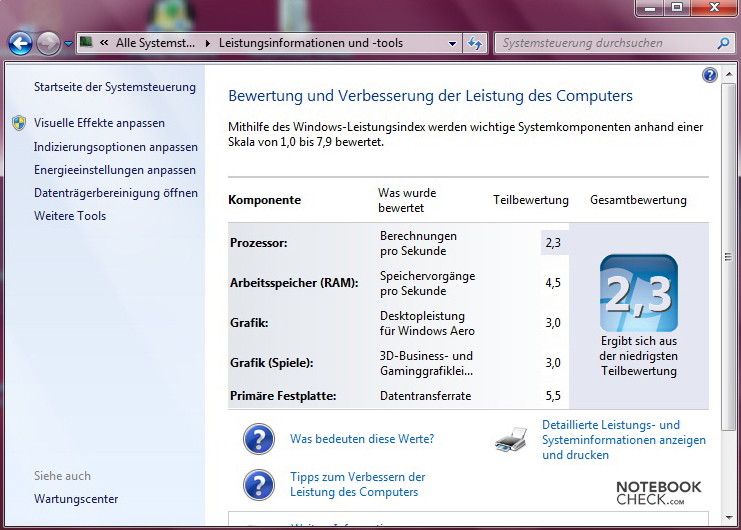Viewport: 741px width, 530px height.
Task: Open 'Startseite der Systemsteuerung'
Action: tap(114, 87)
